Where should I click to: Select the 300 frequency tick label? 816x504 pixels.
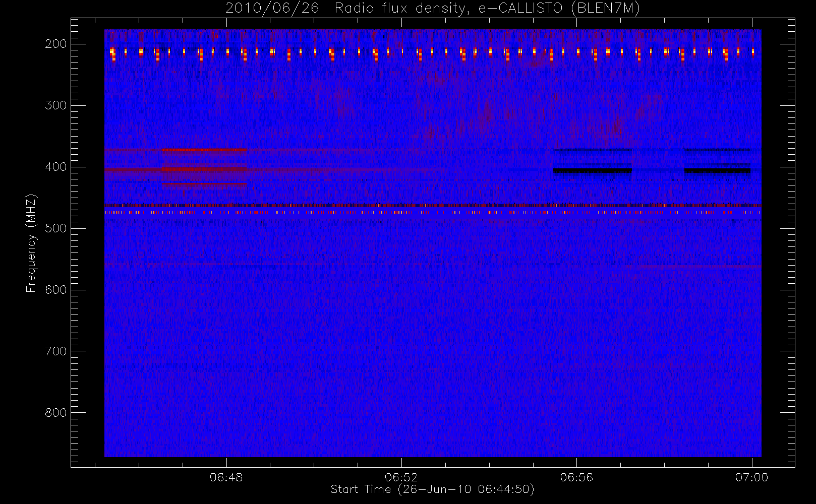click(56, 105)
